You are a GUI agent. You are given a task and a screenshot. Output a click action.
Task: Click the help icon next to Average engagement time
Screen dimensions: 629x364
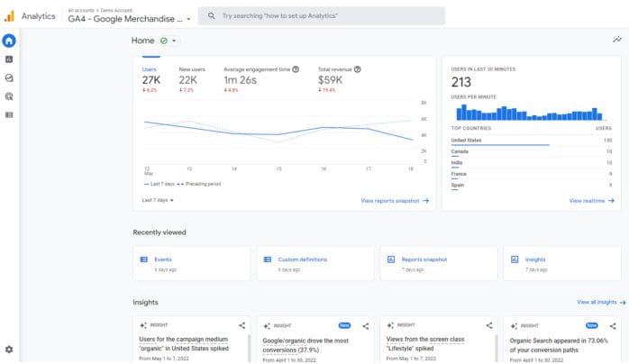[x=296, y=69]
